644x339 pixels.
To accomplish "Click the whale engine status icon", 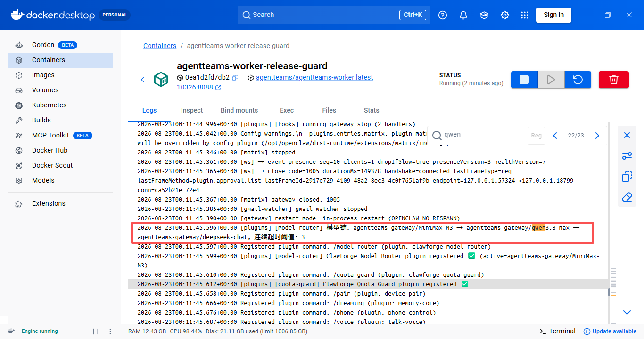I will [11, 331].
